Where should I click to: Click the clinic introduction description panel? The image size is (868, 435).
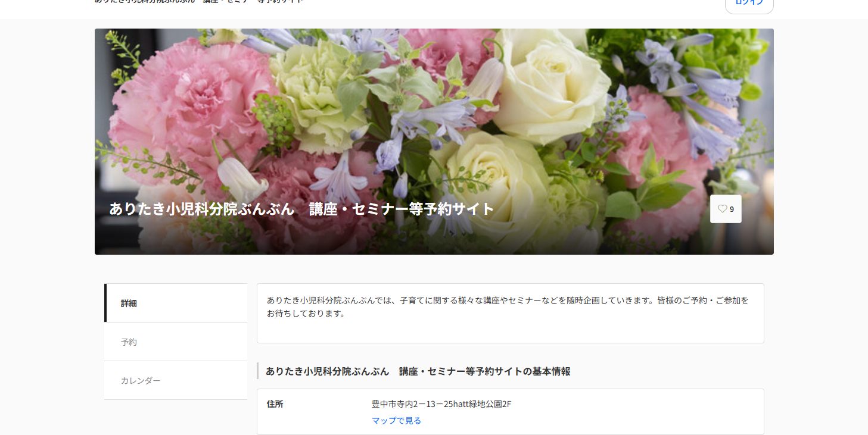tap(509, 306)
